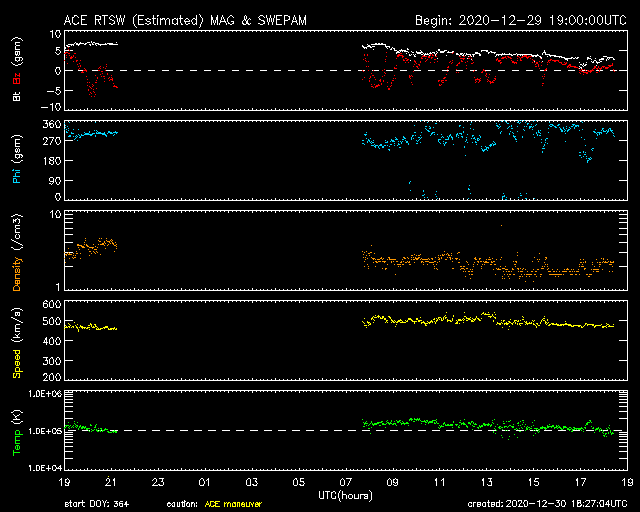Click the yellow 'ACE maneuver' text

(x=233, y=505)
